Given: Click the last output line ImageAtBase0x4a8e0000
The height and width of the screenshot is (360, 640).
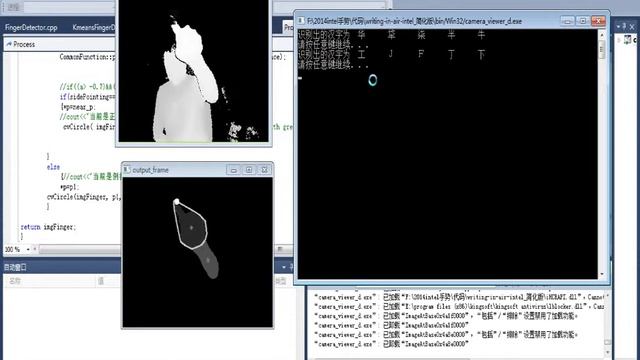Looking at the screenshot, I should 391,344.
